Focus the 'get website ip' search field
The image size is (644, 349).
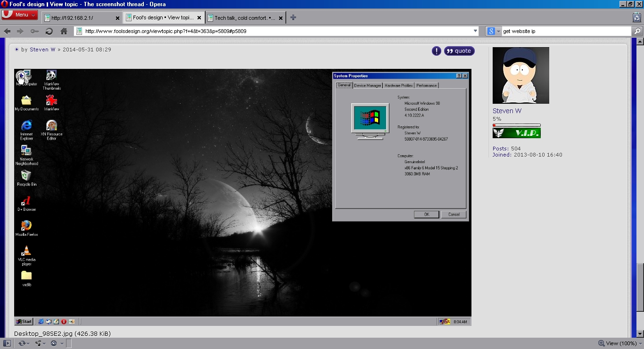click(566, 31)
